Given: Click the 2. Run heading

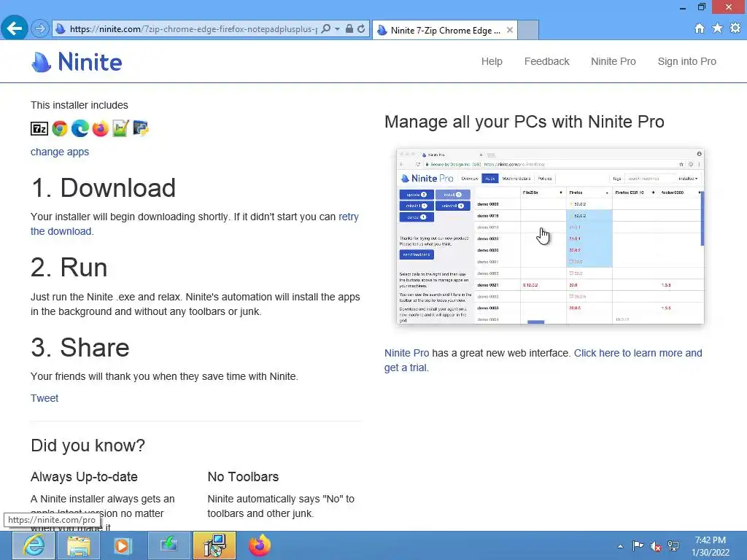Looking at the screenshot, I should click(x=69, y=267).
